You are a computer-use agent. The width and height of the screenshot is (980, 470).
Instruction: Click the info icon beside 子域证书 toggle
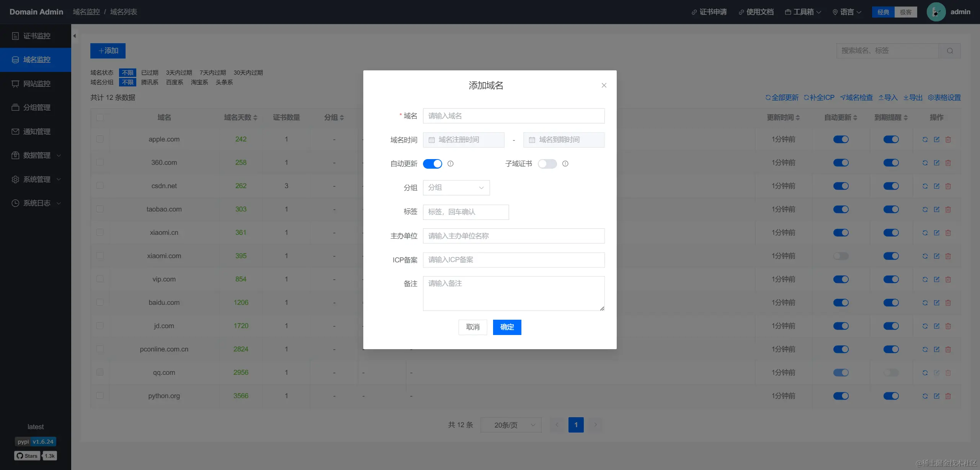point(565,164)
